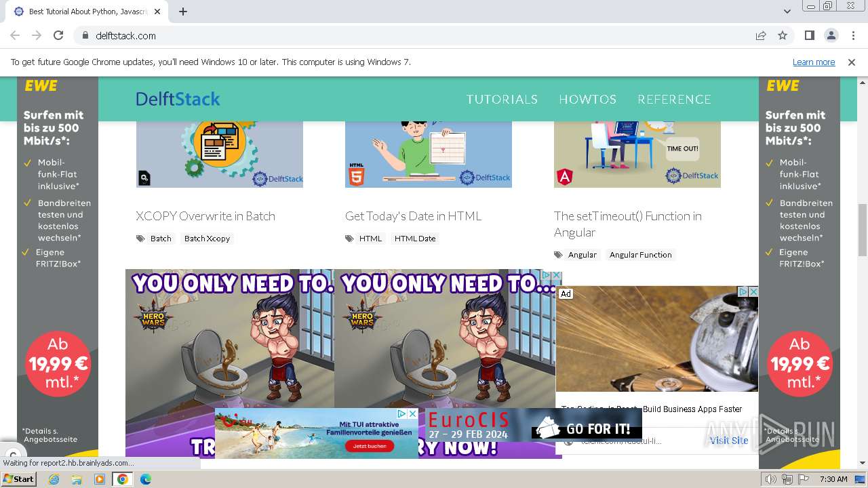Expand the tab search dropdown arrow
Image resolution: width=868 pixels, height=488 pixels.
pyautogui.click(x=787, y=12)
